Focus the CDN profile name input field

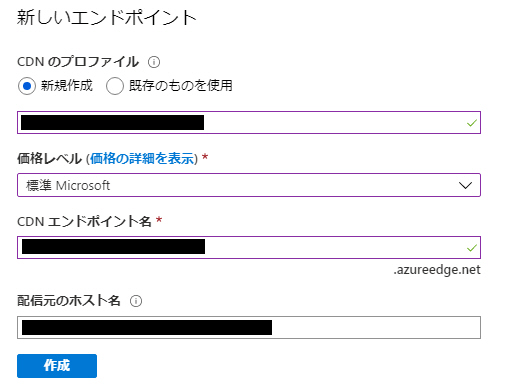click(249, 122)
